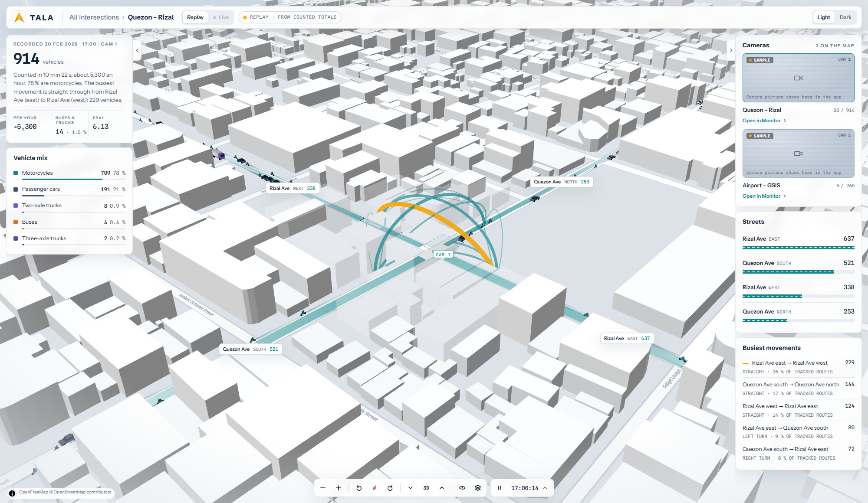Reset map bearing with compass icon
Screen dimensions: 868x503
click(x=375, y=488)
